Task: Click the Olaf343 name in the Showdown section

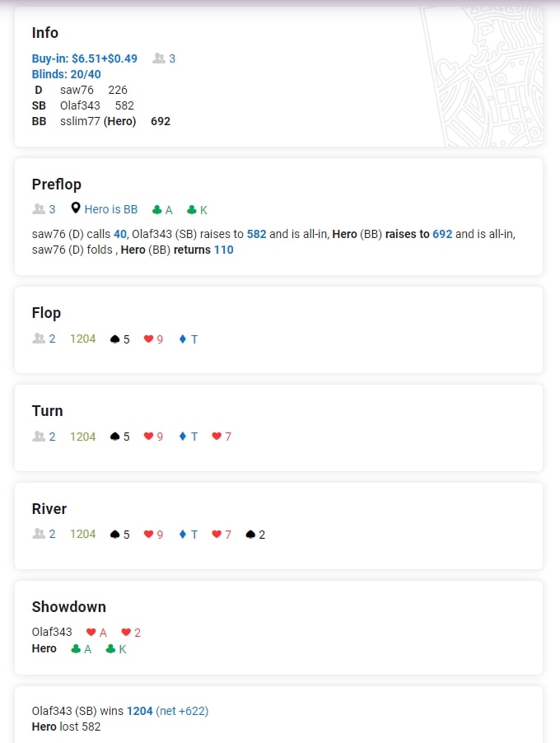Action: coord(52,633)
